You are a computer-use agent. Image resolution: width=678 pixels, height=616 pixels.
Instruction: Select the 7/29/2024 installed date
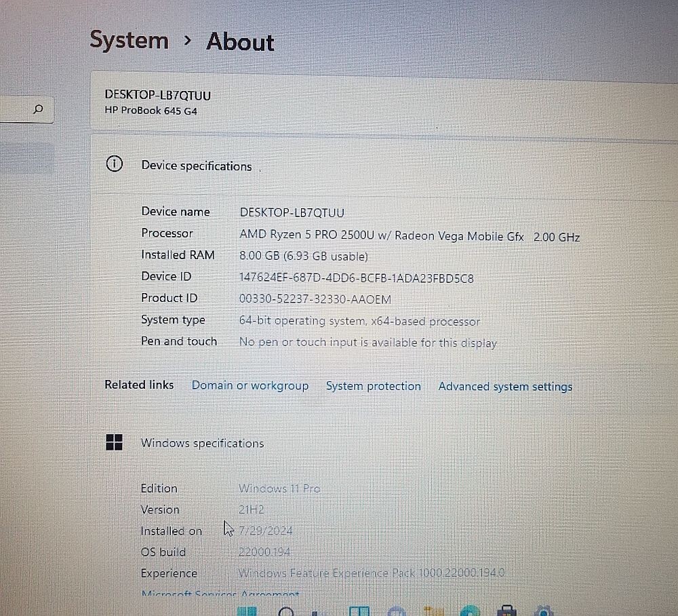pos(266,531)
